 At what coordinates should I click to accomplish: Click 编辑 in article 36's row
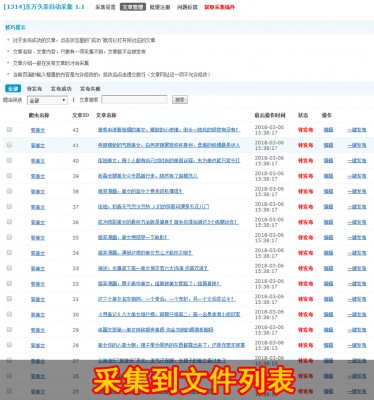pyautogui.click(x=328, y=222)
